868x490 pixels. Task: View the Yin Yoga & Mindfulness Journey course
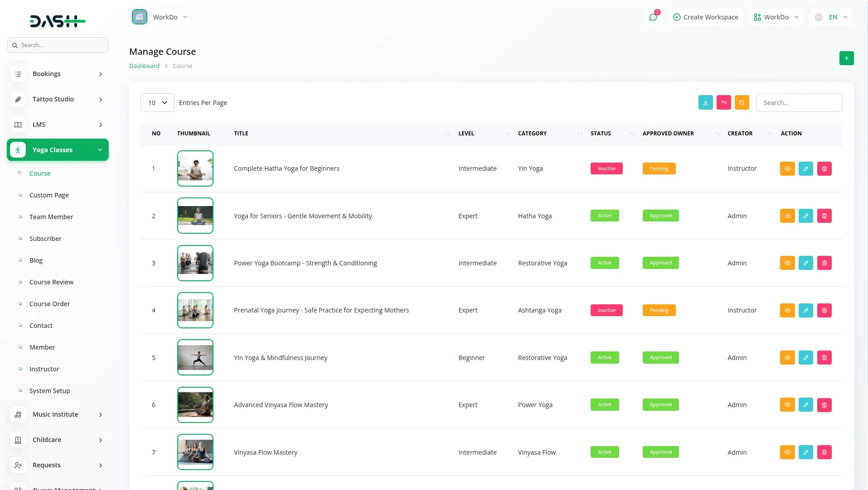(x=787, y=358)
